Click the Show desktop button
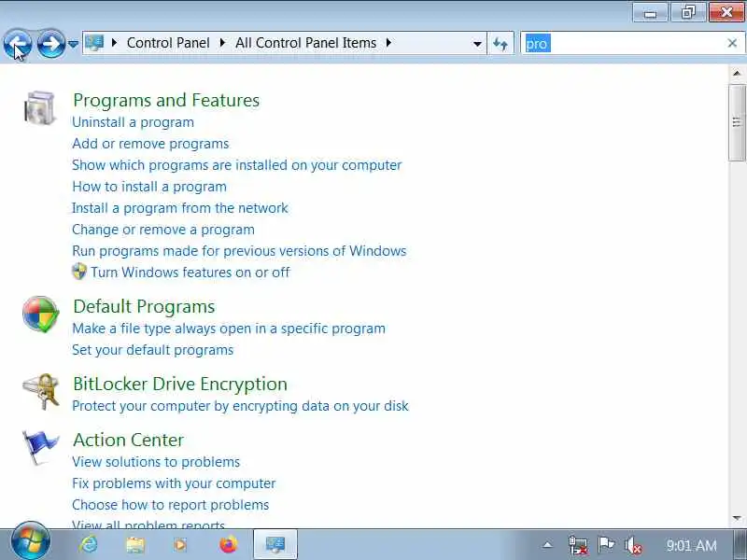747x560 pixels. click(x=740, y=544)
